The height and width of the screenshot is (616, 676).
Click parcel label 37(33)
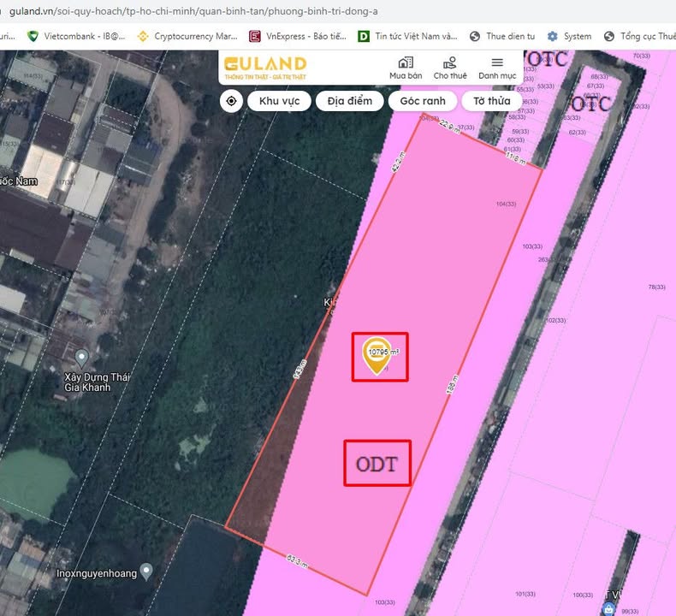click(465, 127)
